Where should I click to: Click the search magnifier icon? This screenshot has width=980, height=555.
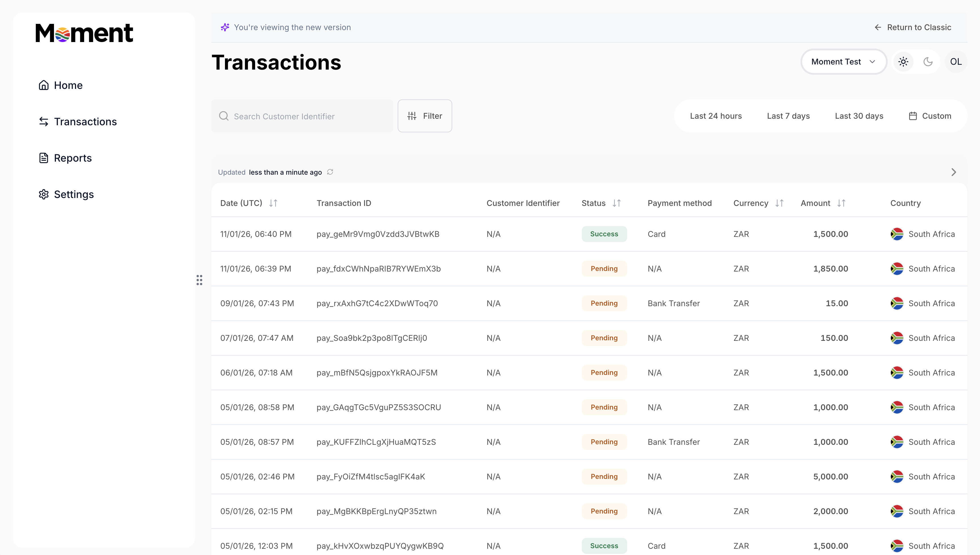pyautogui.click(x=224, y=116)
